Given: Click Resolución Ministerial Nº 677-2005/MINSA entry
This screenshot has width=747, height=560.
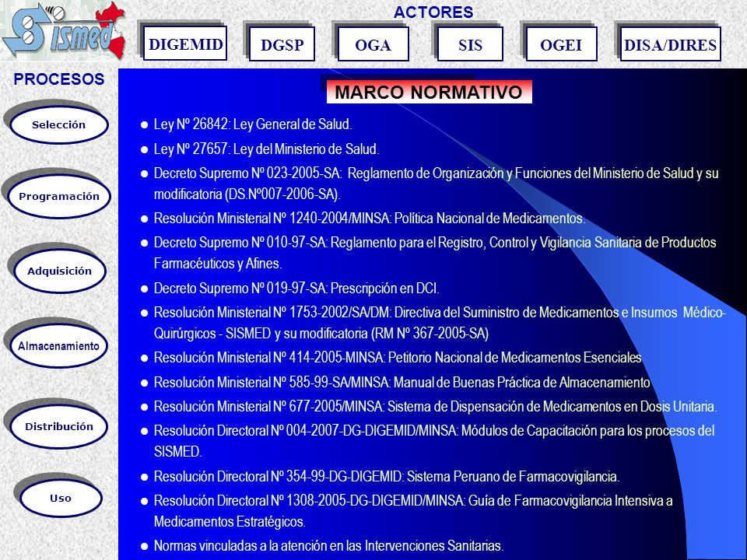Looking at the screenshot, I should (x=435, y=407).
